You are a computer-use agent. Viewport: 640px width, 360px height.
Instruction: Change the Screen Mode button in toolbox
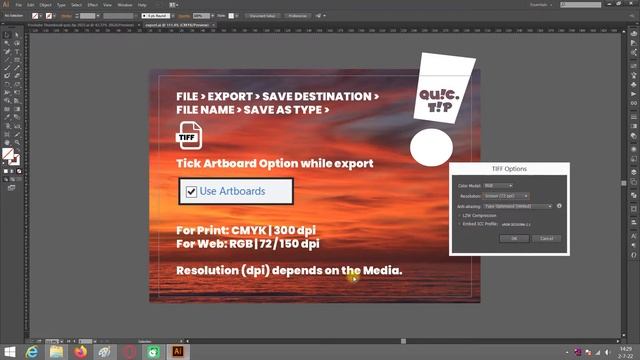coord(11,188)
